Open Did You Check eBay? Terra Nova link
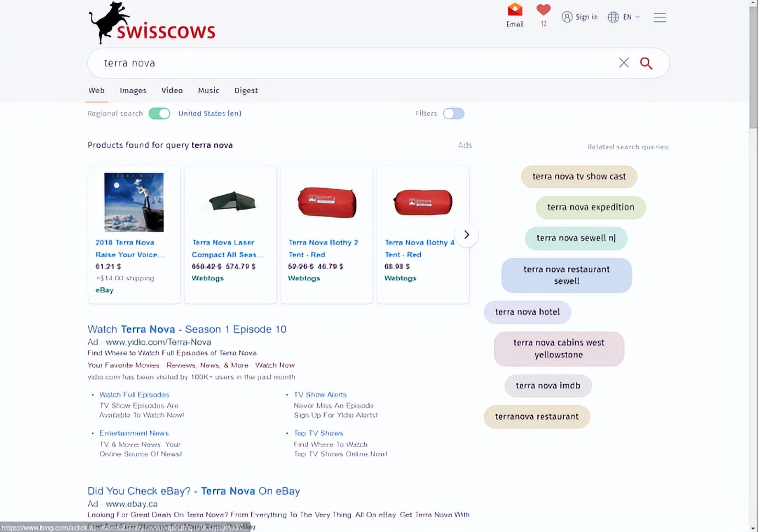The image size is (759, 532). click(x=194, y=491)
